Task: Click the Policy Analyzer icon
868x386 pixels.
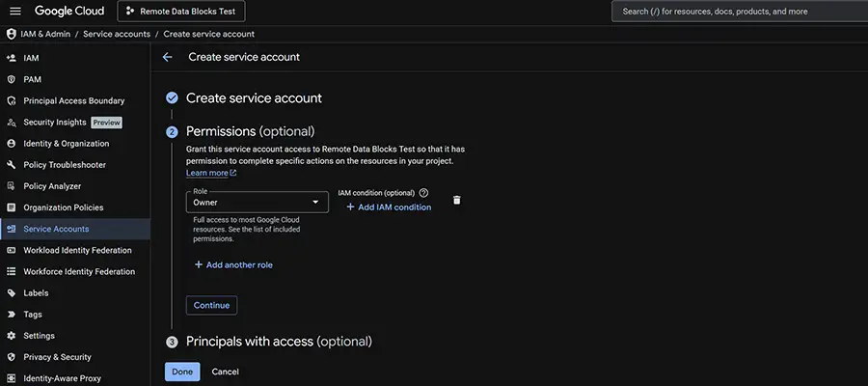Action: pos(11,186)
